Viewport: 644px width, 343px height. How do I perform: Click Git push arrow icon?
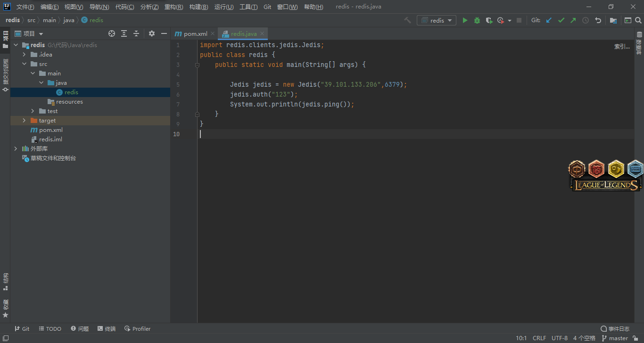click(x=573, y=20)
